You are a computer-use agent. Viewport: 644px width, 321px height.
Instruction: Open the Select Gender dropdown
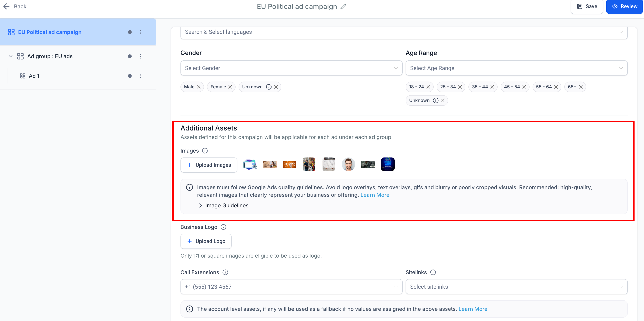click(x=291, y=68)
